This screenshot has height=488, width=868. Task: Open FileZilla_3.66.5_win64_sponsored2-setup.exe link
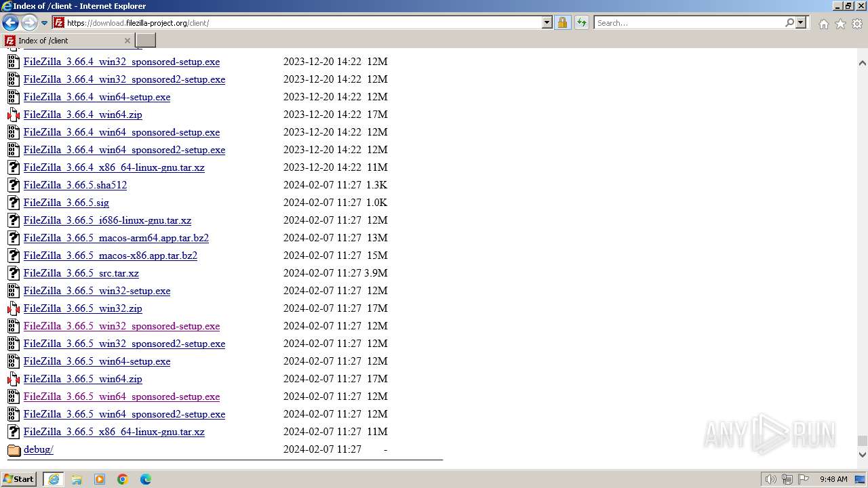pyautogui.click(x=124, y=414)
